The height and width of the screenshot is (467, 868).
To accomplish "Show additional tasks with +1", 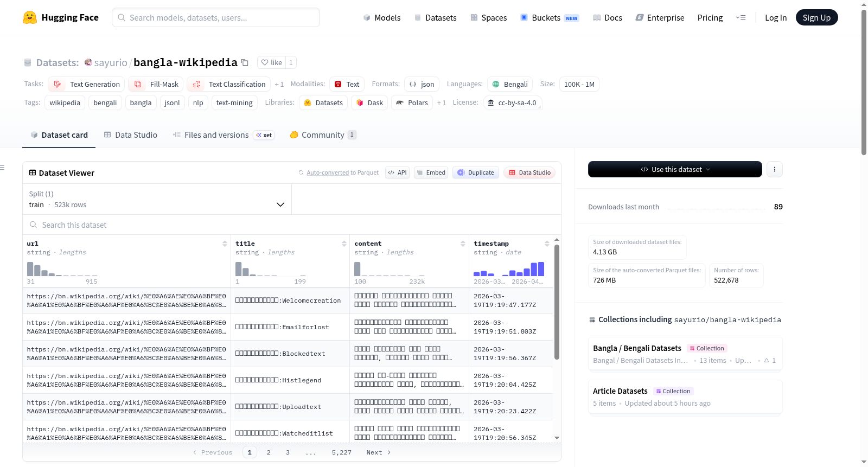I will coord(279,84).
